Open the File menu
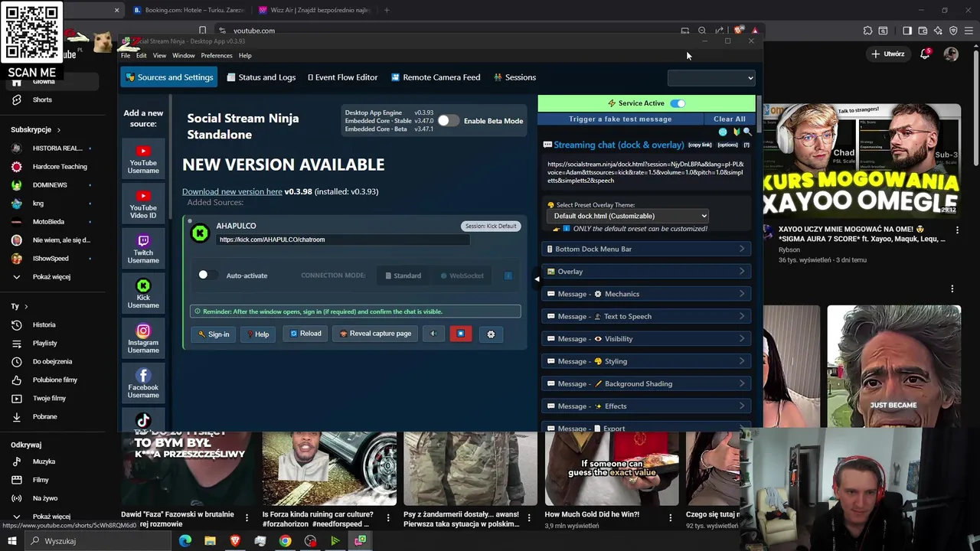Viewport: 980px width, 551px height. pos(126,55)
